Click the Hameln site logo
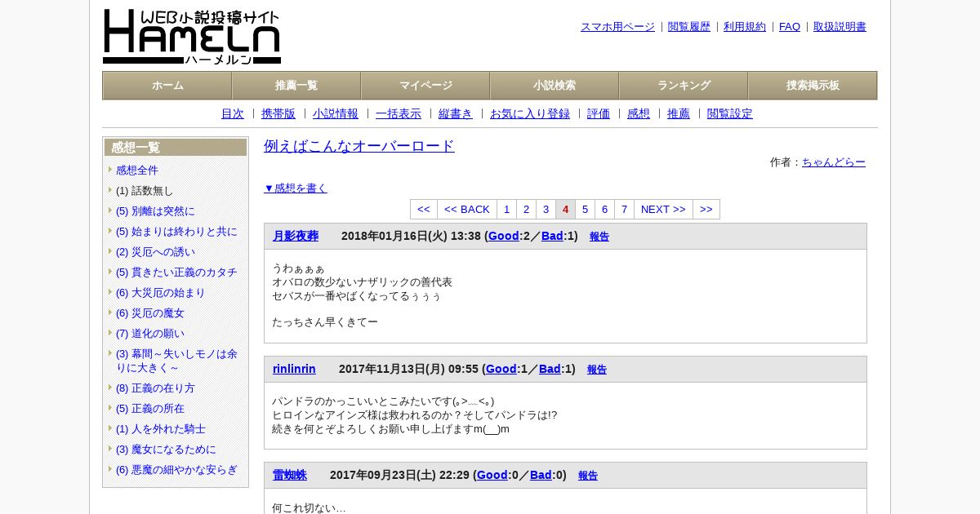 (192, 37)
